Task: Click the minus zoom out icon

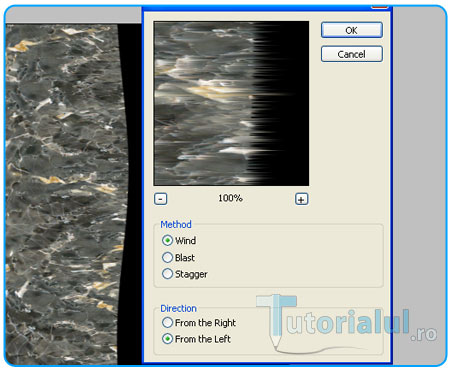Action: click(161, 199)
